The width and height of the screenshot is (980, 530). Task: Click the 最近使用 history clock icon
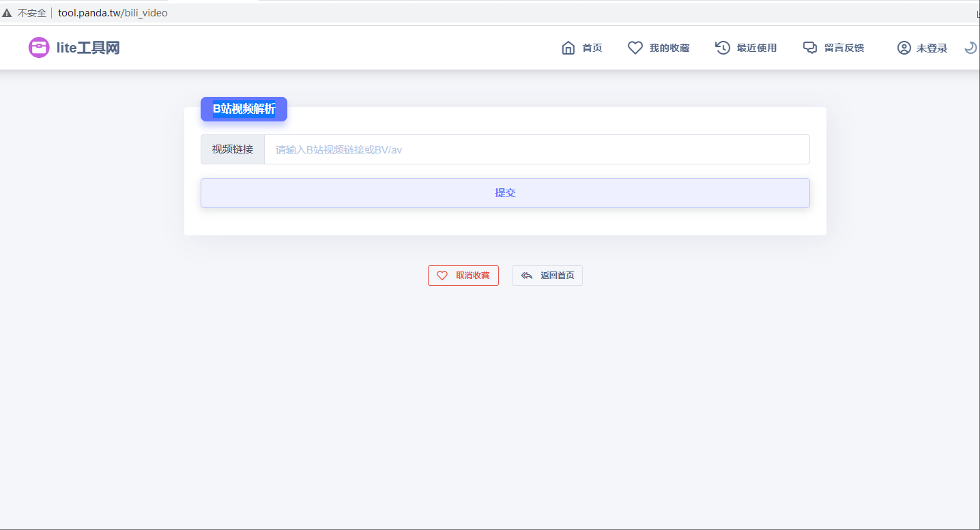723,48
